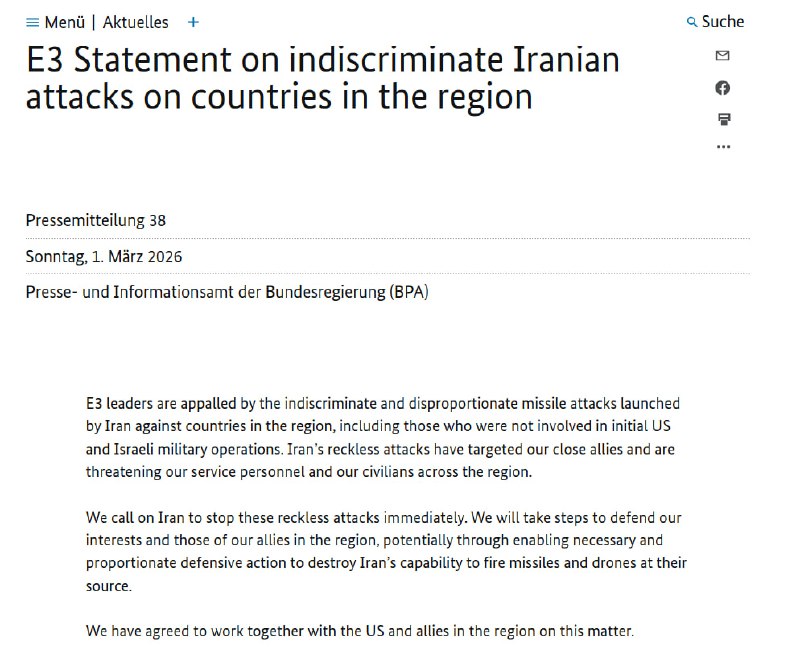Show more options with the three-dots icon
The width and height of the screenshot is (800, 662).
pyautogui.click(x=723, y=147)
